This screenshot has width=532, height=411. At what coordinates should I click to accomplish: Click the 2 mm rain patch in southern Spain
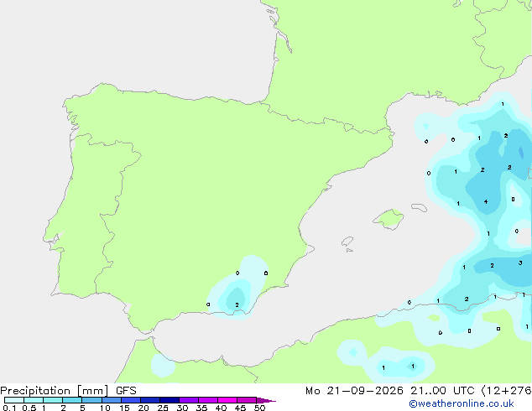237,298
